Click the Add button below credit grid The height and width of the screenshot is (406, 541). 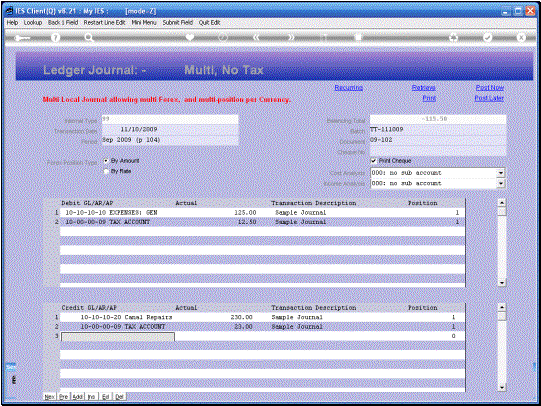78,397
